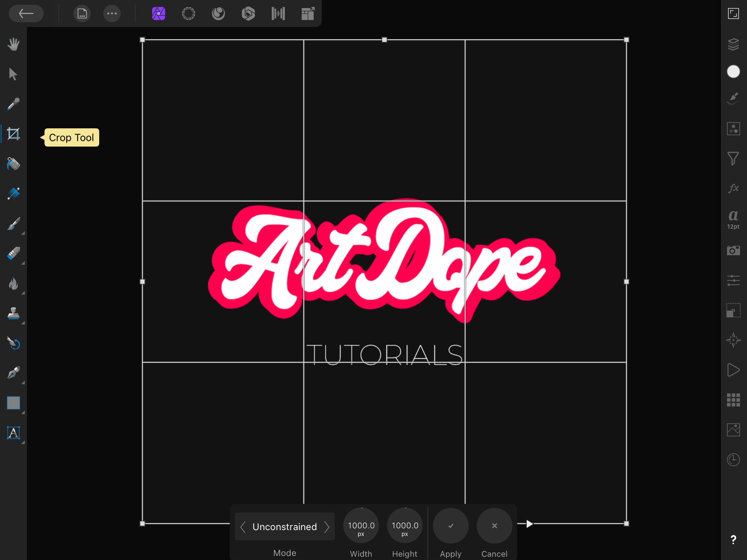Open the more options ellipsis menu
The width and height of the screenshot is (747, 560).
point(112,14)
